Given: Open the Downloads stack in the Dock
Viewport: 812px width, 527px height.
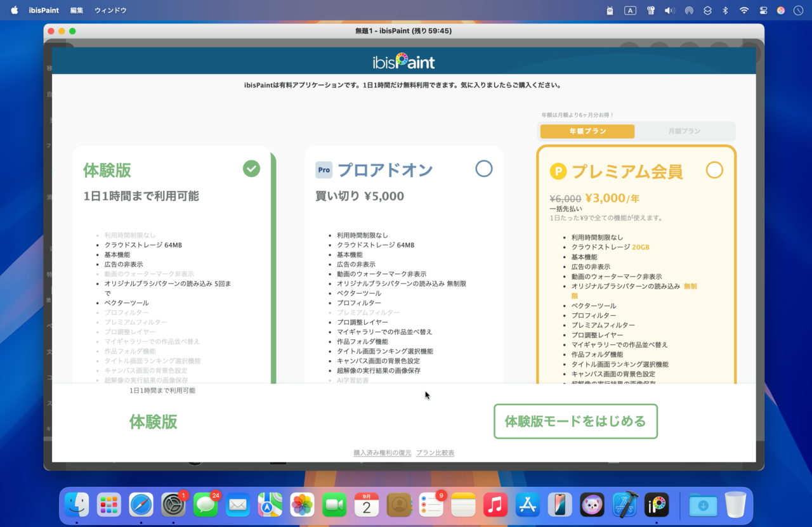Looking at the screenshot, I should (704, 505).
